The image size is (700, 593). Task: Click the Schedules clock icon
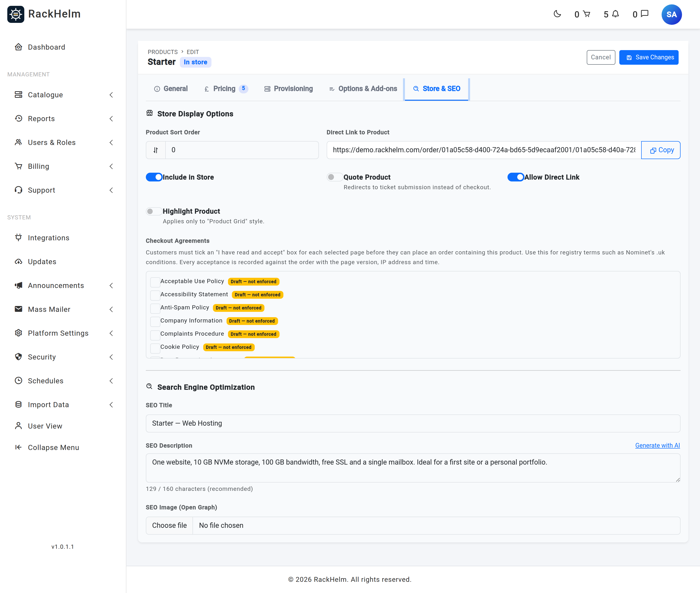(x=18, y=381)
